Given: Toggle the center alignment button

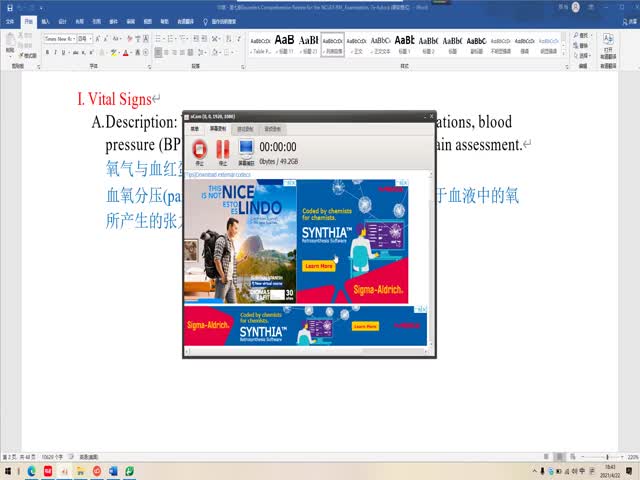Looking at the screenshot, I should point(167,53).
